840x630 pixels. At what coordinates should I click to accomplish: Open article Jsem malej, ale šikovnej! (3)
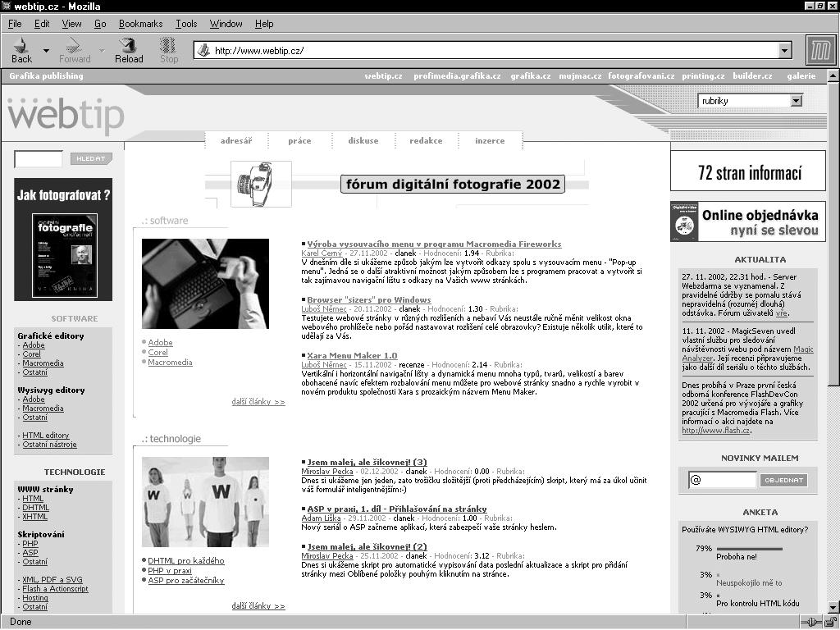pos(367,463)
